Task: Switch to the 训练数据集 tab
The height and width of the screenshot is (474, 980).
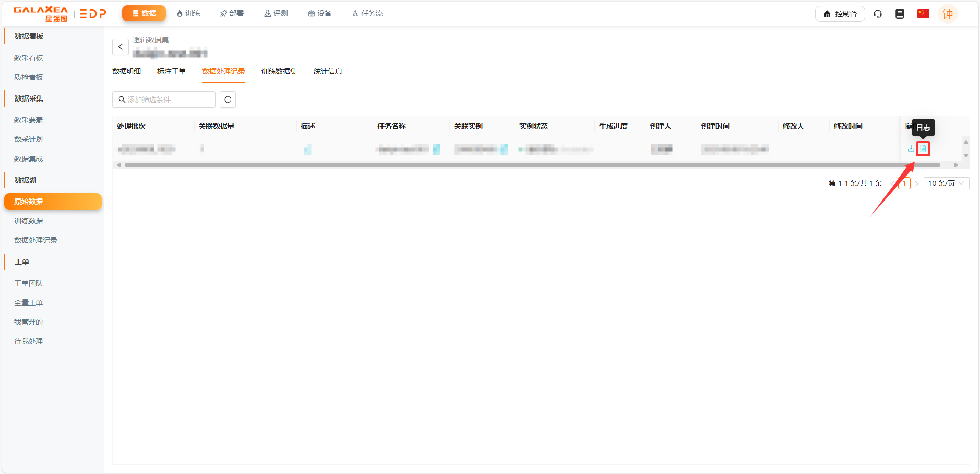Action: click(279, 71)
